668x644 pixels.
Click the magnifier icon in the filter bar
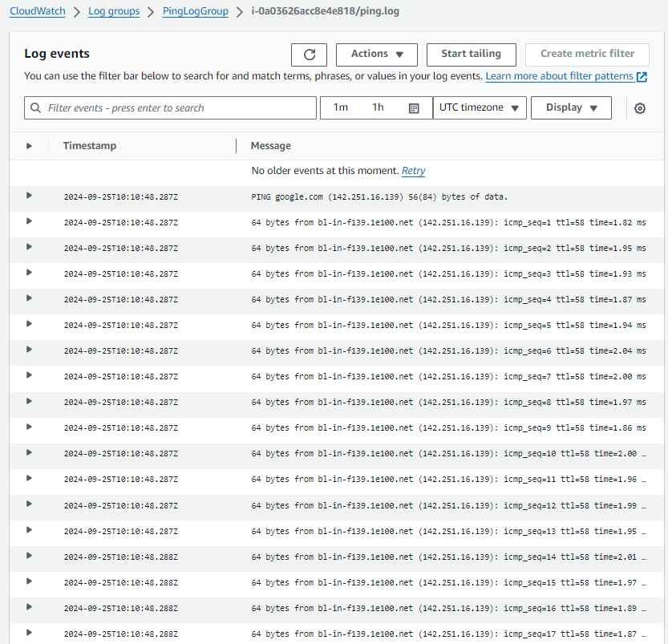(x=35, y=107)
